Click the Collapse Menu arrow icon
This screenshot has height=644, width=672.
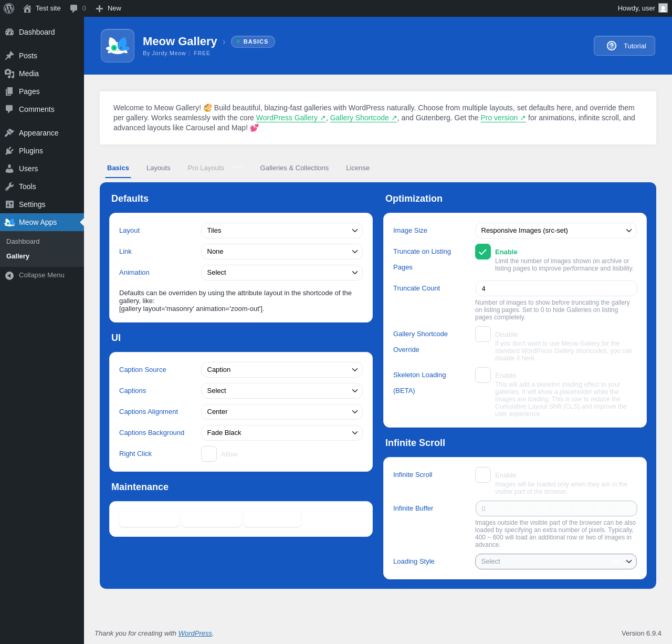pos(9,275)
